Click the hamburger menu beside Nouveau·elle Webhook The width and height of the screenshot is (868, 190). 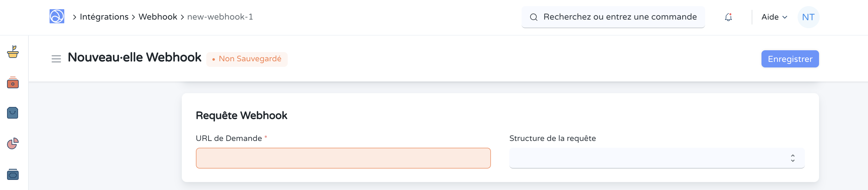(56, 59)
